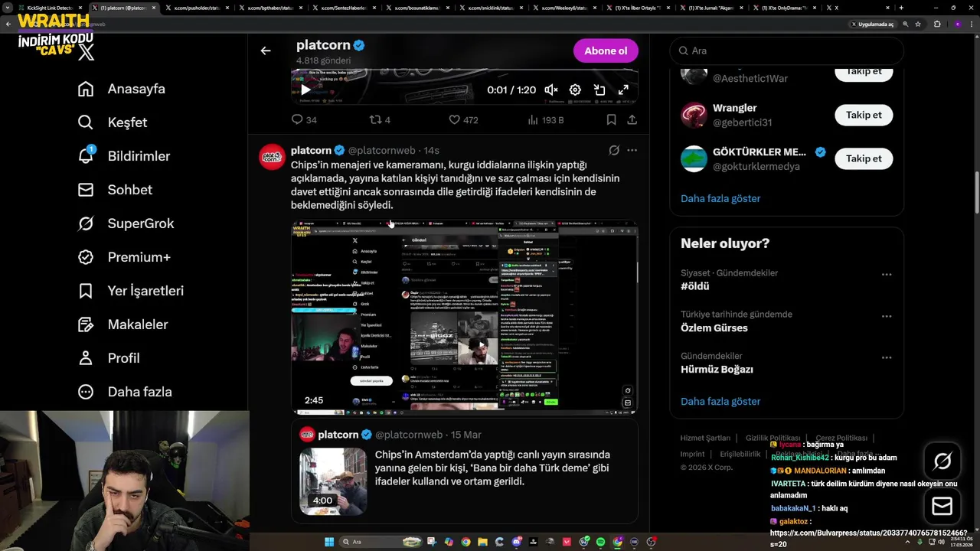Open the Hürmüz Boğazı trending topic
980x551 pixels.
(717, 369)
